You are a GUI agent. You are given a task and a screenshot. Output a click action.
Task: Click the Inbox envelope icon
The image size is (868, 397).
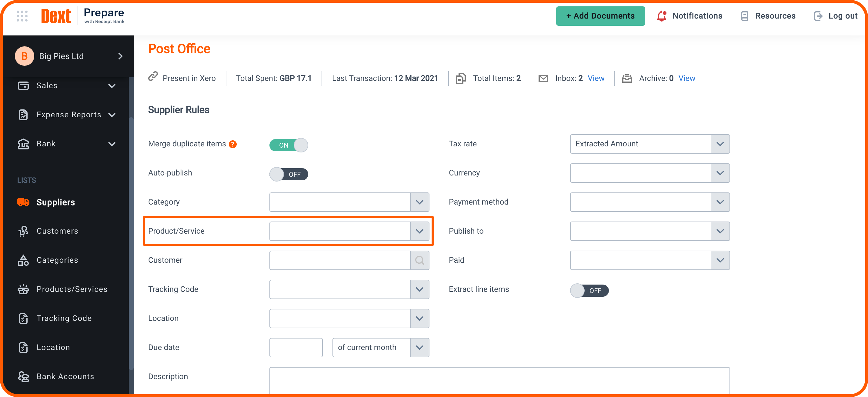[x=543, y=78]
